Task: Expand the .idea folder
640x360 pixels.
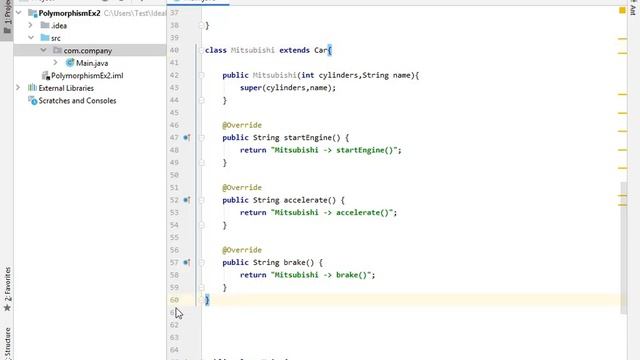Action: pyautogui.click(x=31, y=25)
